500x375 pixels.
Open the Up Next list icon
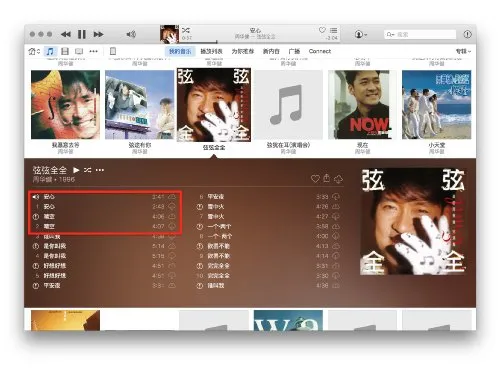click(x=333, y=30)
